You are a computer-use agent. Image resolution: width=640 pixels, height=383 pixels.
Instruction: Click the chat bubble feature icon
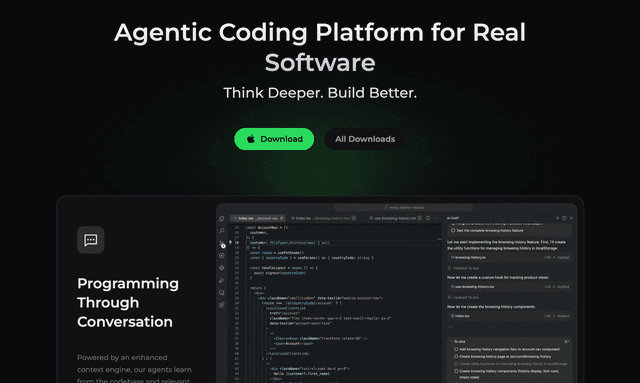point(91,240)
